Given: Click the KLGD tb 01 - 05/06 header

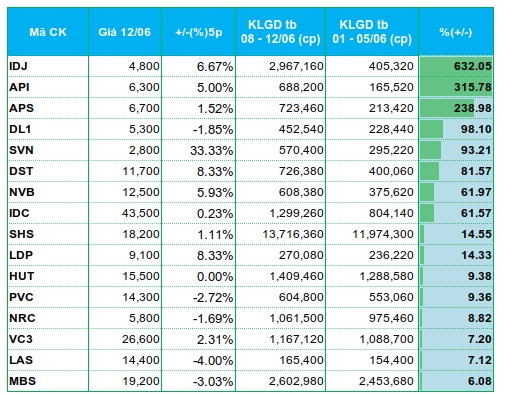Looking at the screenshot, I should 372,32.
